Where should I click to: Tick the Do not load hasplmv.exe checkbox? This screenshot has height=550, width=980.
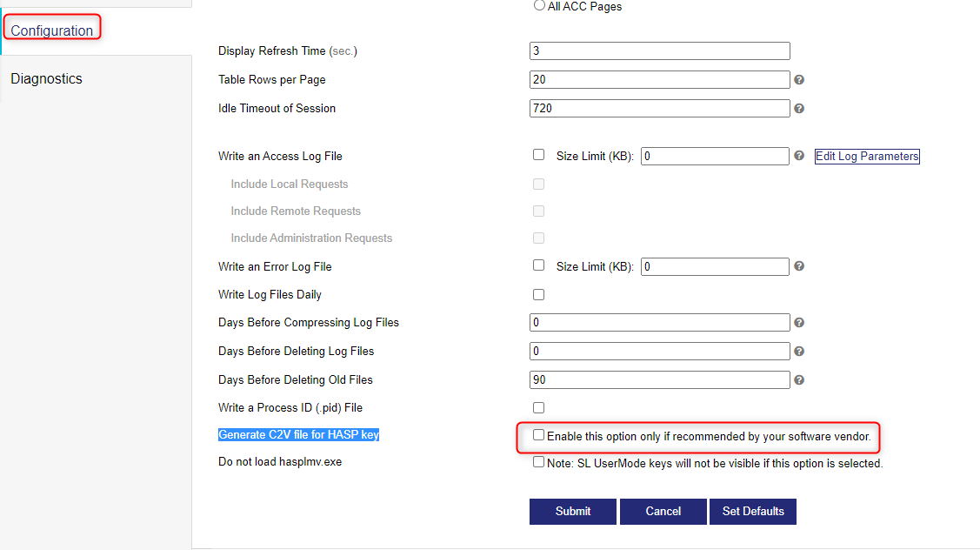pyautogui.click(x=539, y=462)
